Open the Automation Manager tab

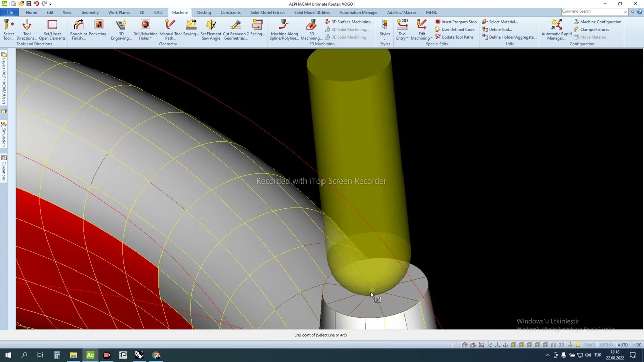(358, 12)
